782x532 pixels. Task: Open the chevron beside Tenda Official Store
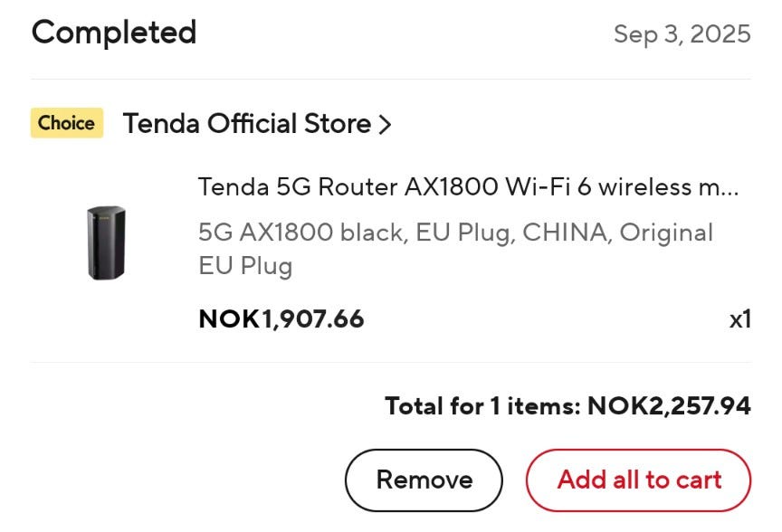385,124
